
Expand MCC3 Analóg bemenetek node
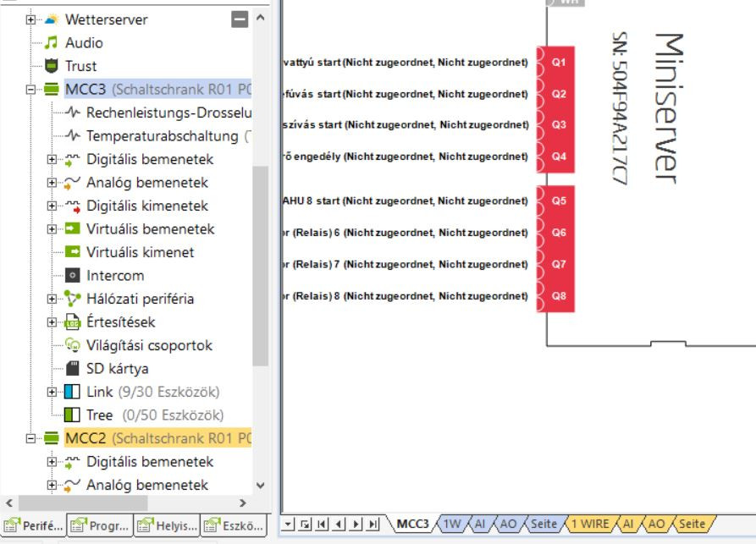(x=52, y=182)
